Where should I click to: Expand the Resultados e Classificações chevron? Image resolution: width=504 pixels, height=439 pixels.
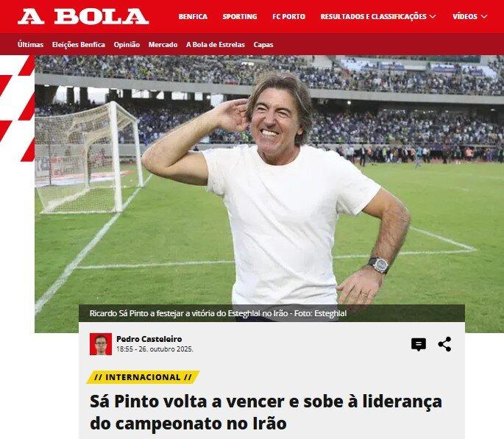[x=433, y=16]
